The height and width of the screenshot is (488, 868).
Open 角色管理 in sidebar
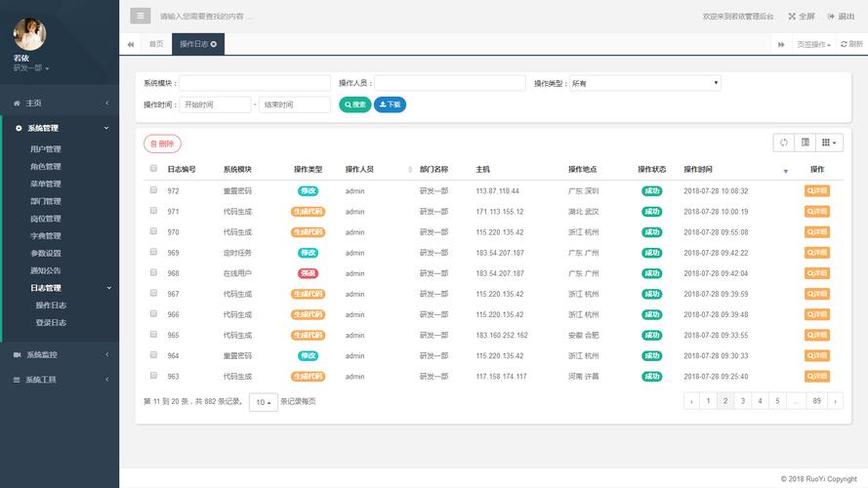45,167
